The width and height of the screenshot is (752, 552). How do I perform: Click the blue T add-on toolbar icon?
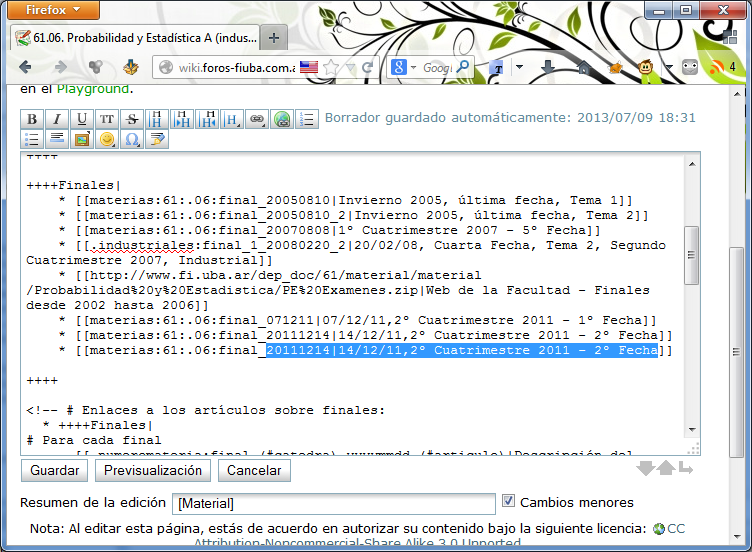(498, 68)
